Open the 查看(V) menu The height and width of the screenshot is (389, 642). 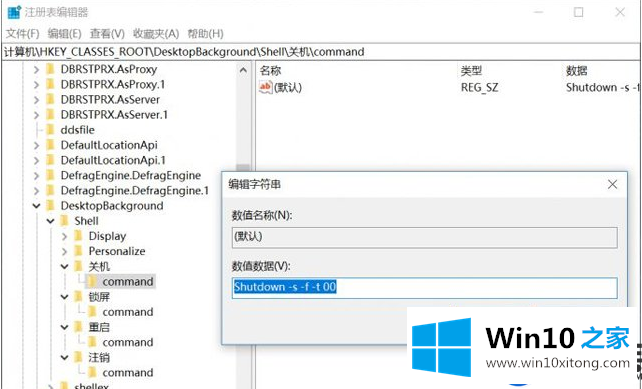tap(107, 34)
